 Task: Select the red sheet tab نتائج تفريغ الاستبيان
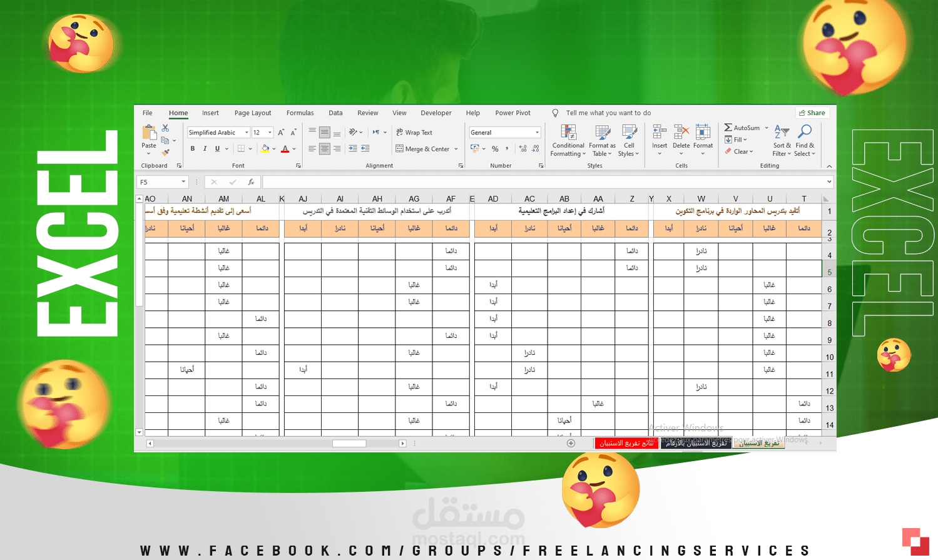[x=626, y=443]
